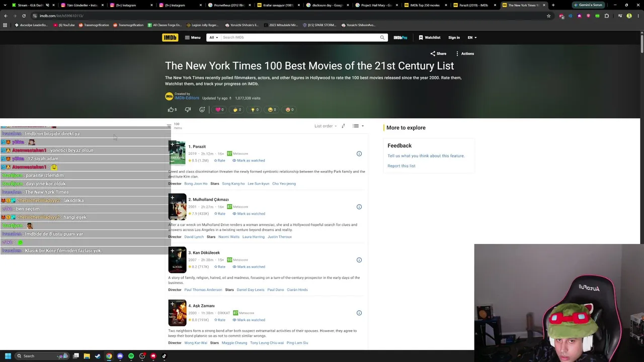Switch to the Parazit (2019) IMDb tab
This screenshot has width=644, height=362.
pos(473,5)
